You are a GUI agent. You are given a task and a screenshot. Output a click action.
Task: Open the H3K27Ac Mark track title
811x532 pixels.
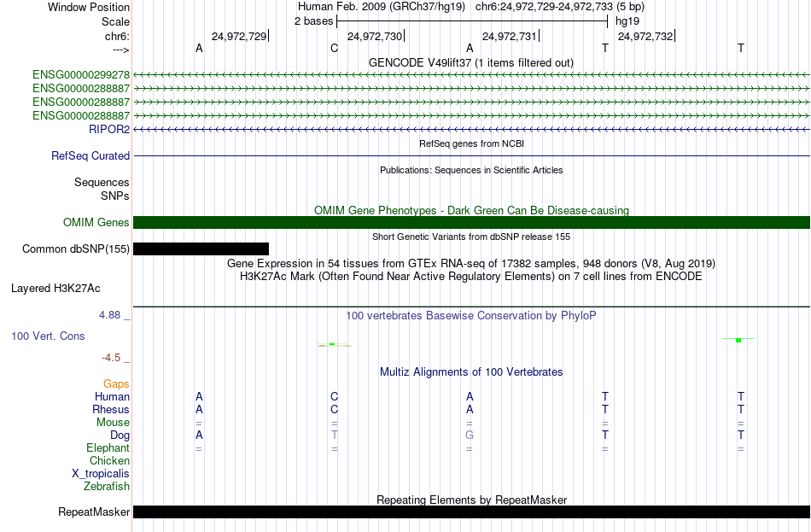(x=471, y=277)
